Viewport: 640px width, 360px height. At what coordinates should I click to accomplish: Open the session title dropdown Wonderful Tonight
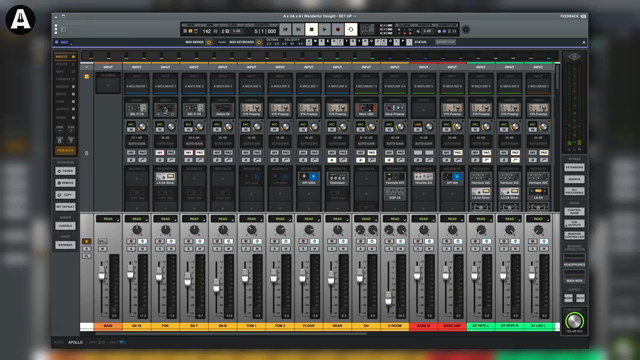320,16
